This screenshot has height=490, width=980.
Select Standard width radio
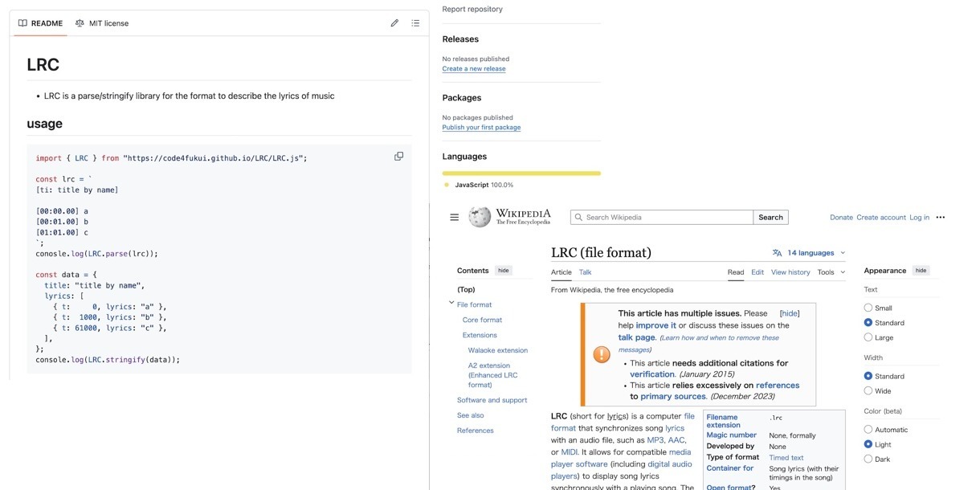868,376
